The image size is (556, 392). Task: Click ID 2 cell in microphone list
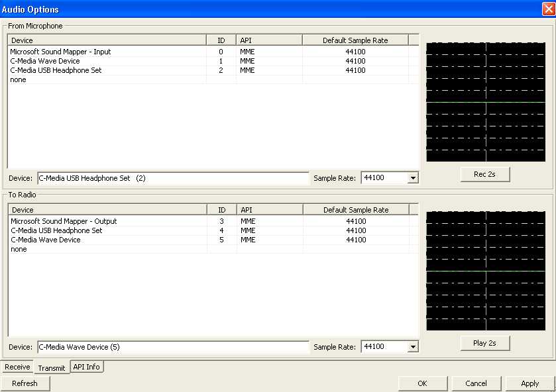click(221, 70)
